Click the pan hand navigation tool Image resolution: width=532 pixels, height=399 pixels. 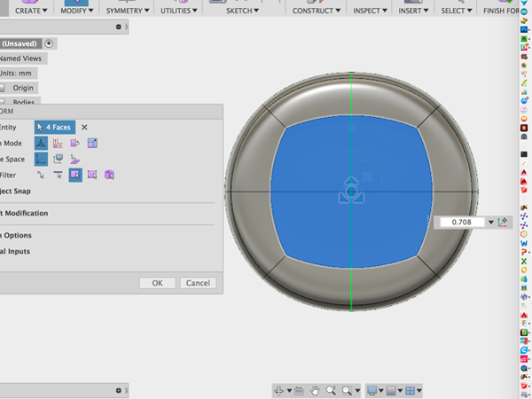[315, 390]
